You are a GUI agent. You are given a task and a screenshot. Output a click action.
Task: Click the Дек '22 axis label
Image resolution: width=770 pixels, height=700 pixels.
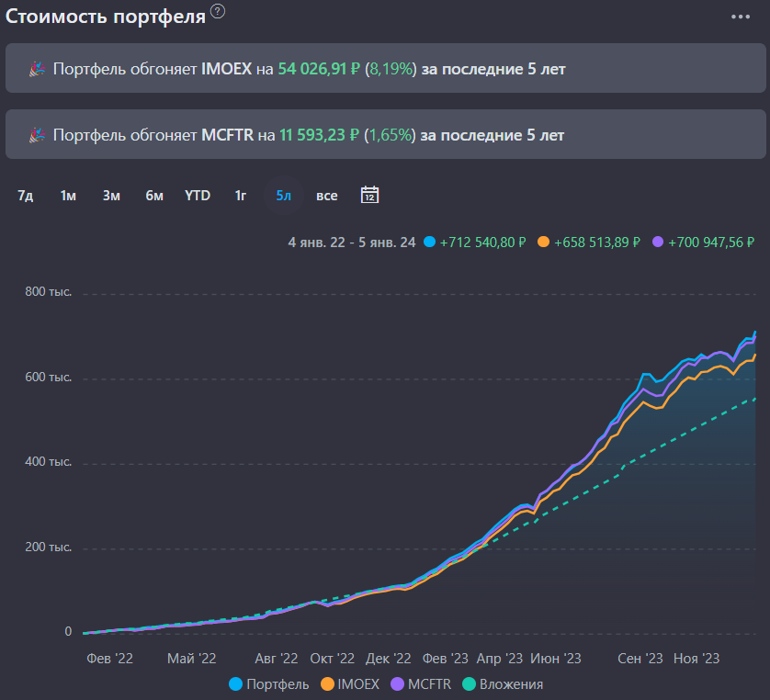(389, 659)
